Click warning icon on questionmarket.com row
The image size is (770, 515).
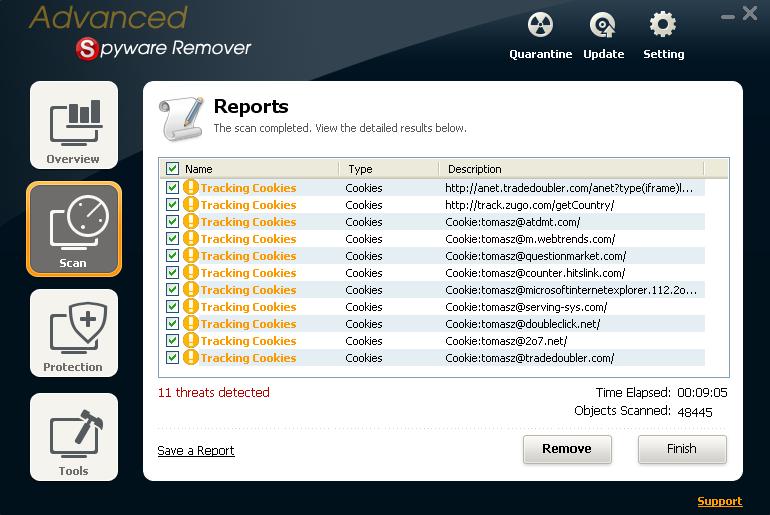click(x=191, y=256)
